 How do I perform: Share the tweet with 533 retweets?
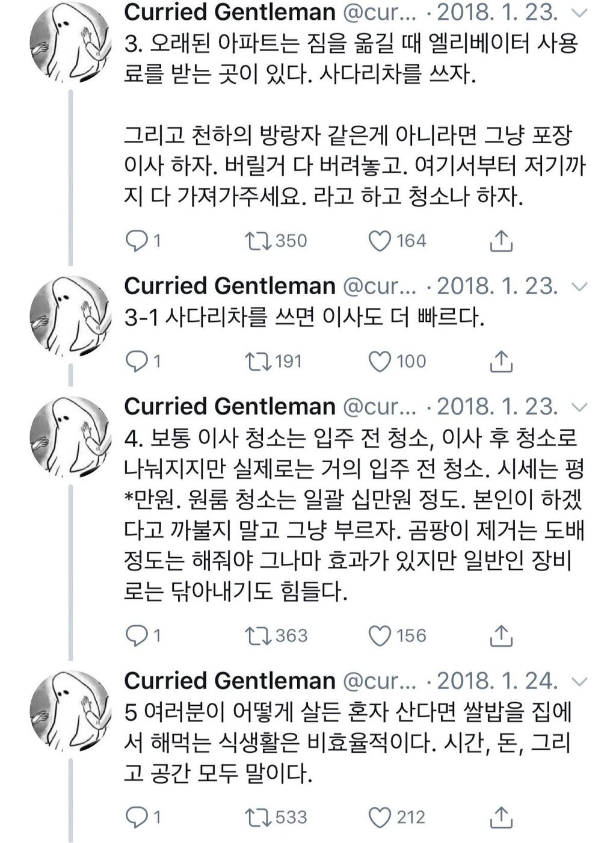click(x=501, y=817)
